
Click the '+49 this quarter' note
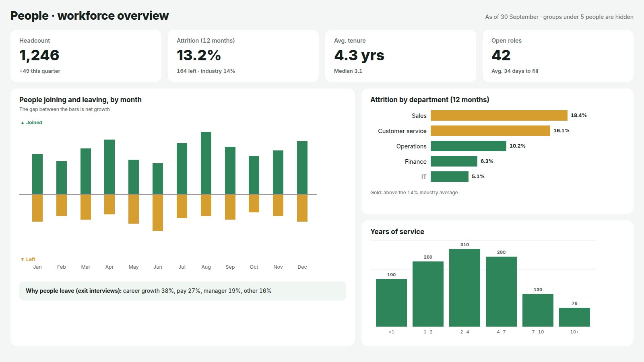(40, 71)
